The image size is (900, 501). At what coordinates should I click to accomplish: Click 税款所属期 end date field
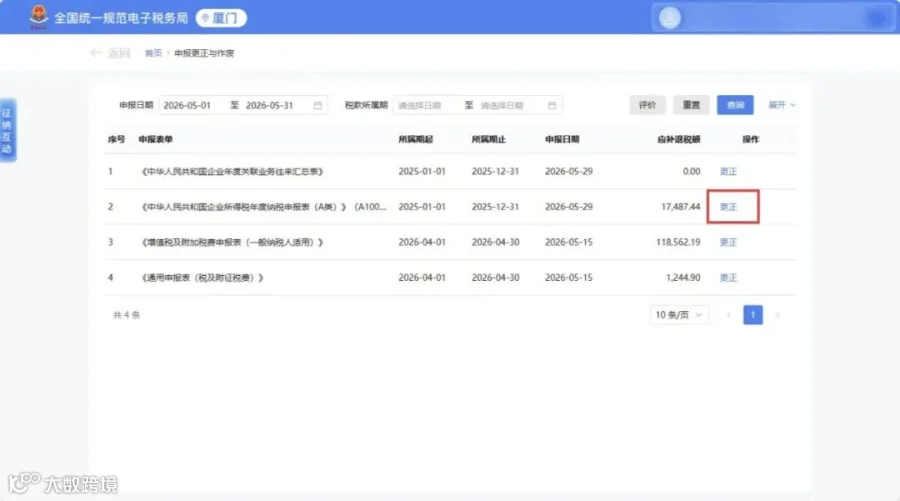[x=502, y=106]
